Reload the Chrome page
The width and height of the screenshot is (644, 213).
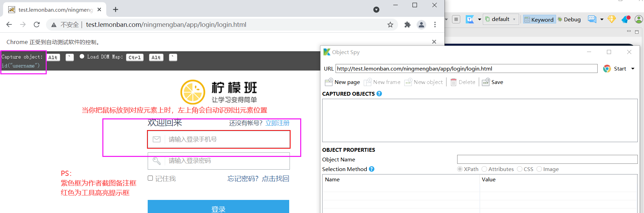37,24
